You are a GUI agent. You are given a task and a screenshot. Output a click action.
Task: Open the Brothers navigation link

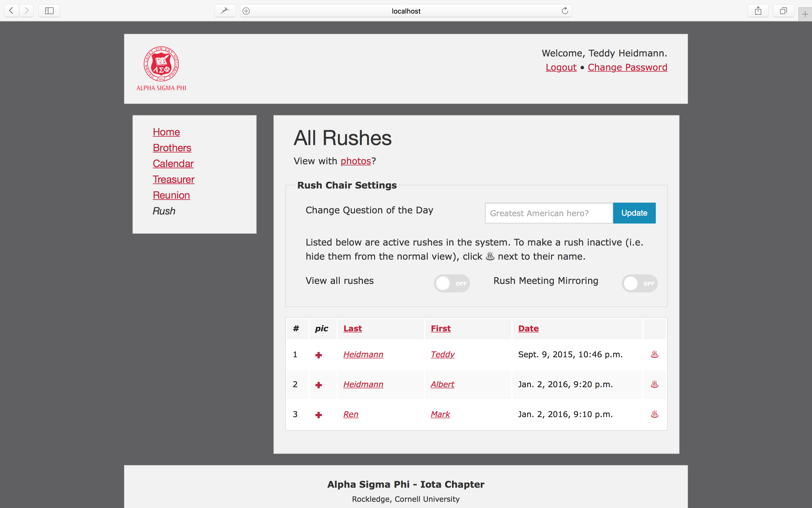[172, 148]
